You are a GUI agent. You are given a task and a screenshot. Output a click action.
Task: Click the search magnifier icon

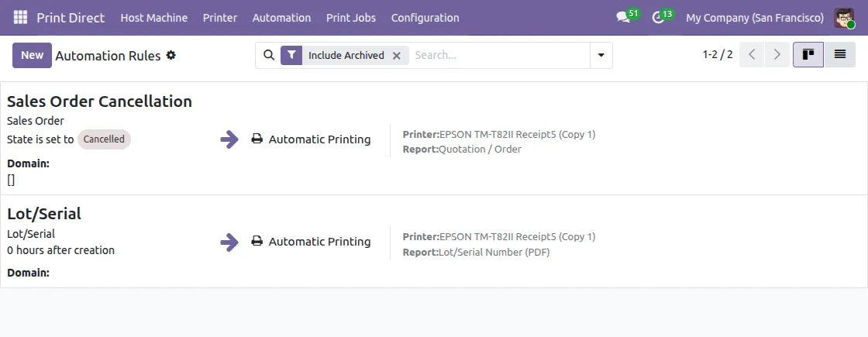(x=269, y=55)
